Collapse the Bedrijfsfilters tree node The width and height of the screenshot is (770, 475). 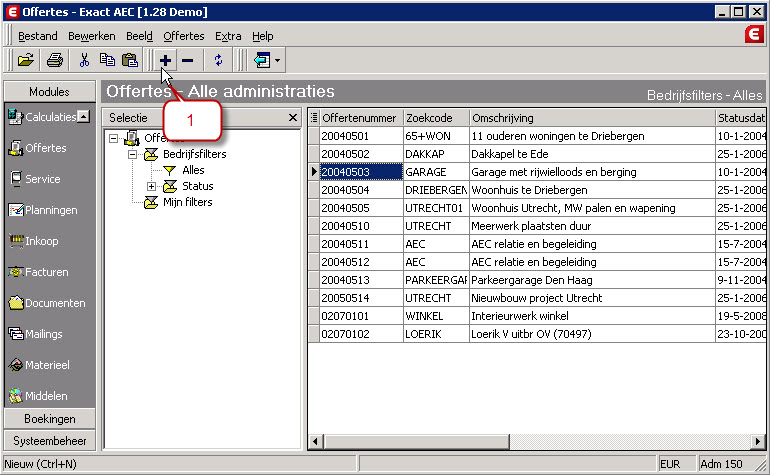click(x=132, y=154)
